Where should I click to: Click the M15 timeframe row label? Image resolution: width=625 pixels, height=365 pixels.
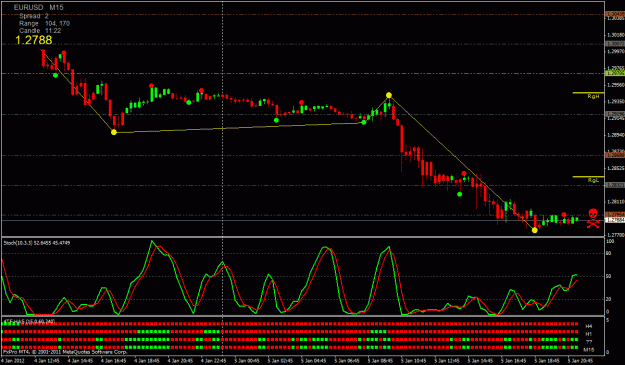[589, 350]
